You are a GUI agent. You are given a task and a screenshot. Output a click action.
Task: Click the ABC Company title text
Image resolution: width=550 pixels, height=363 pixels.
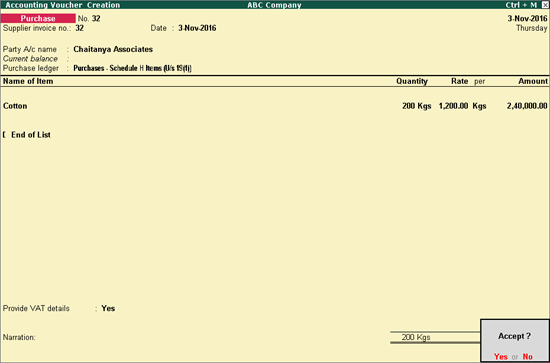pyautogui.click(x=274, y=5)
